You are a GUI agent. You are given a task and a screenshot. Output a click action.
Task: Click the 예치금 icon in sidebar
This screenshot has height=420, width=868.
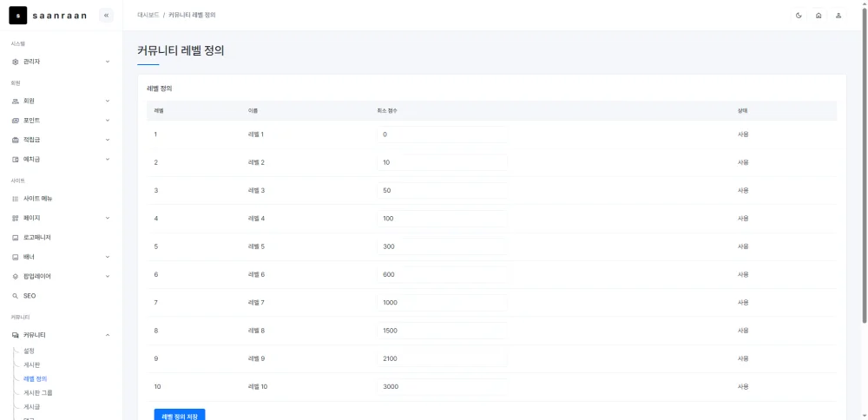[16, 160]
